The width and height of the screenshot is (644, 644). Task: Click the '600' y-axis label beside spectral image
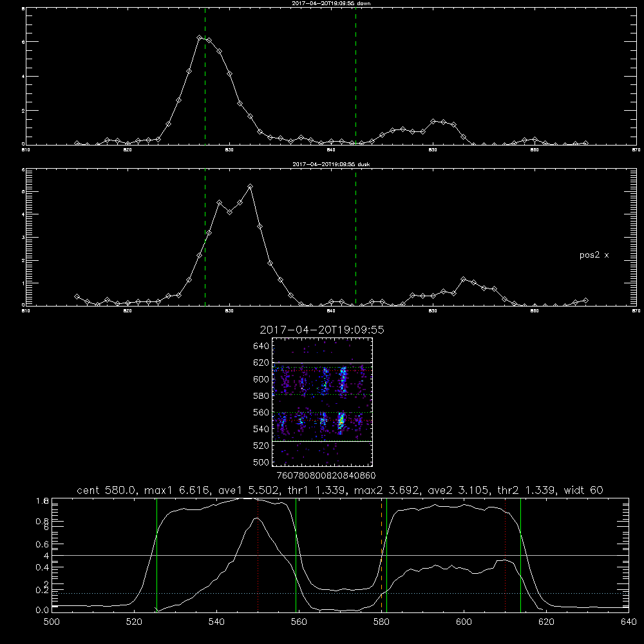coord(261,379)
